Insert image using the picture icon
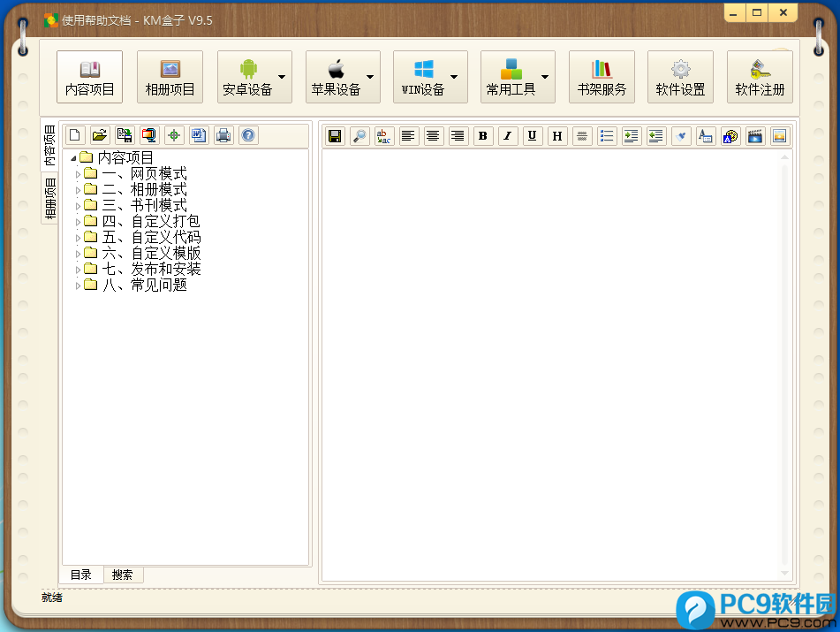 point(779,136)
